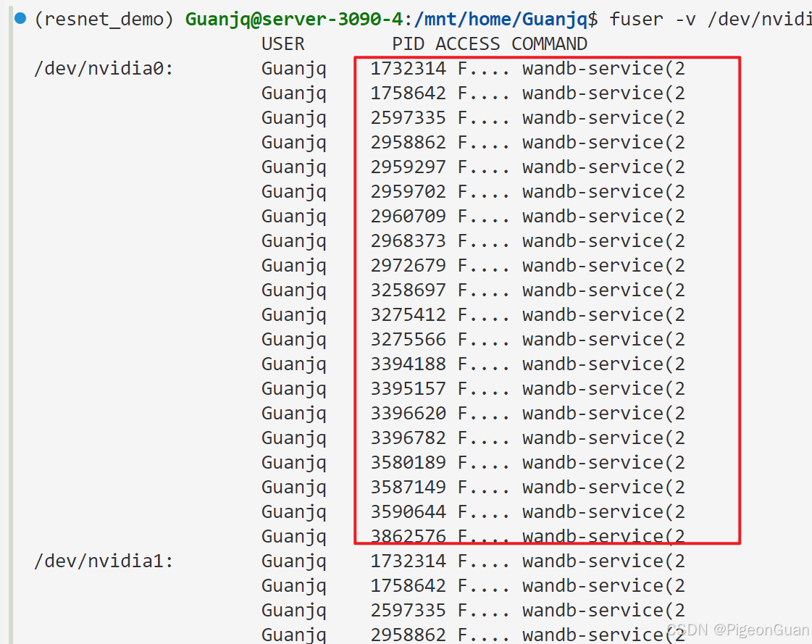
Task: Click wandb-service command on PID 3275566 row
Action: pos(604,339)
